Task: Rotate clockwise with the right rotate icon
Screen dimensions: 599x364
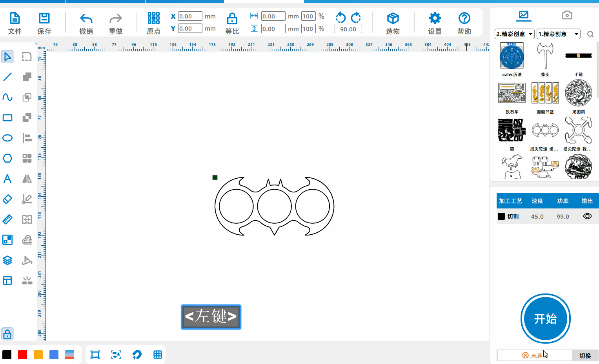Action: (x=356, y=18)
